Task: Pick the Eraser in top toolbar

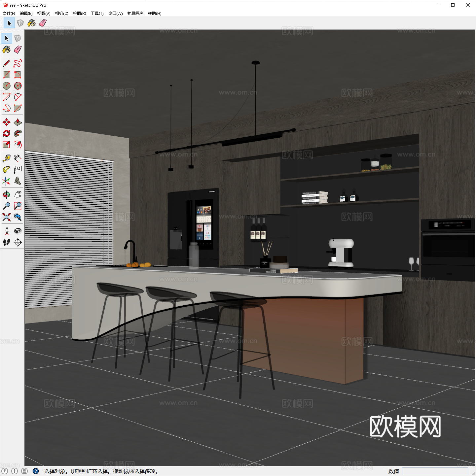Action: pos(43,23)
